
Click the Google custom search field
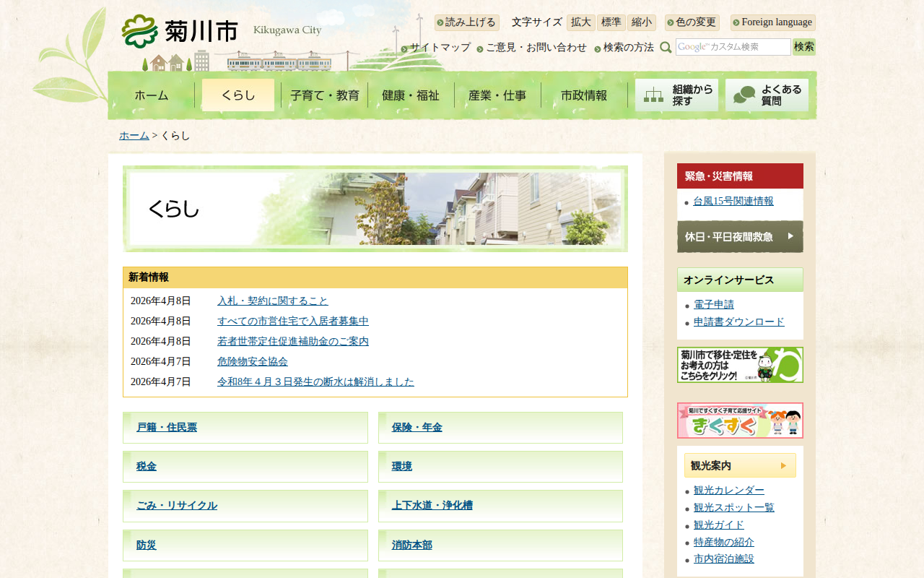[x=733, y=47]
